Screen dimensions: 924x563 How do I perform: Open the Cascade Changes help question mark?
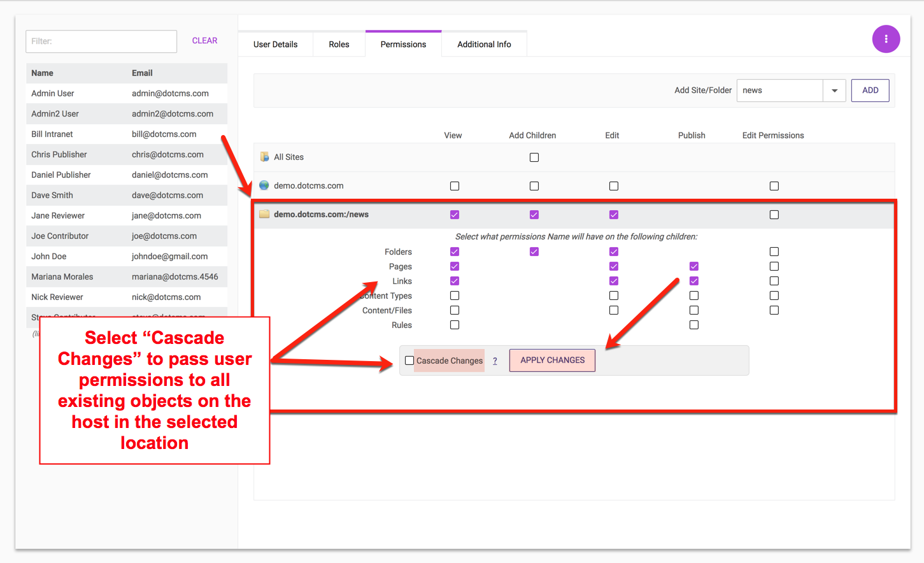point(495,360)
